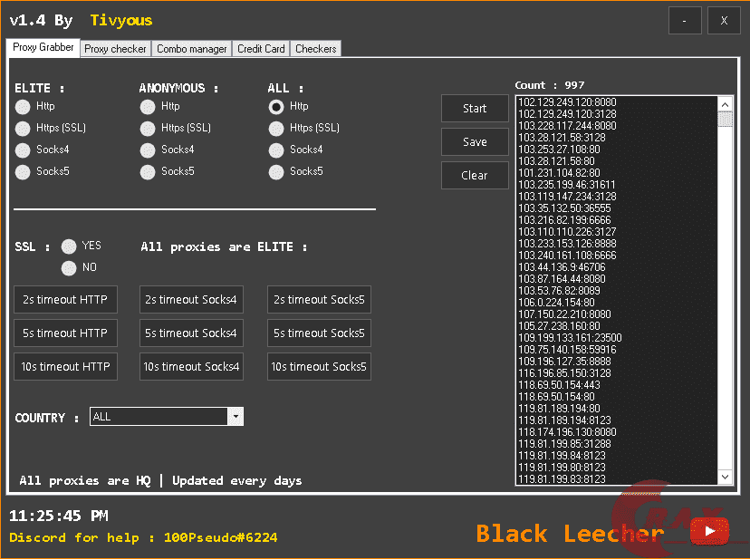Select proxy 103.228.117.244:8080 in list
The width and height of the screenshot is (750, 560).
[x=567, y=126]
